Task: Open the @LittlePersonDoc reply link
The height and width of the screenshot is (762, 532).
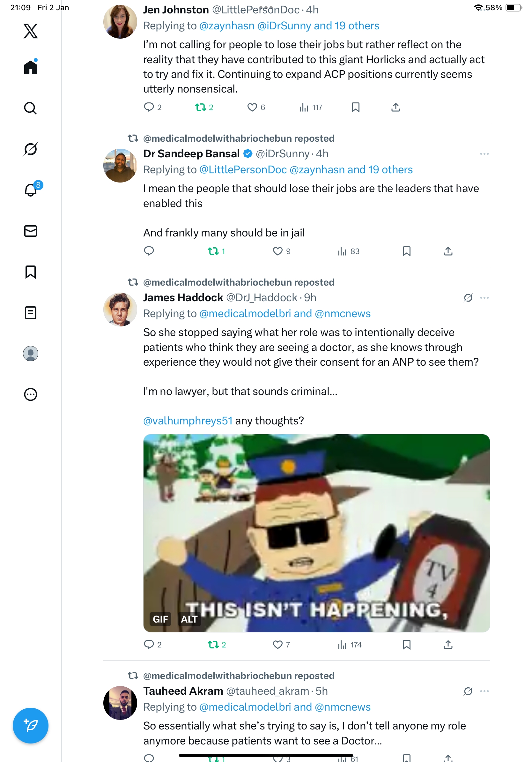Action: click(x=243, y=169)
